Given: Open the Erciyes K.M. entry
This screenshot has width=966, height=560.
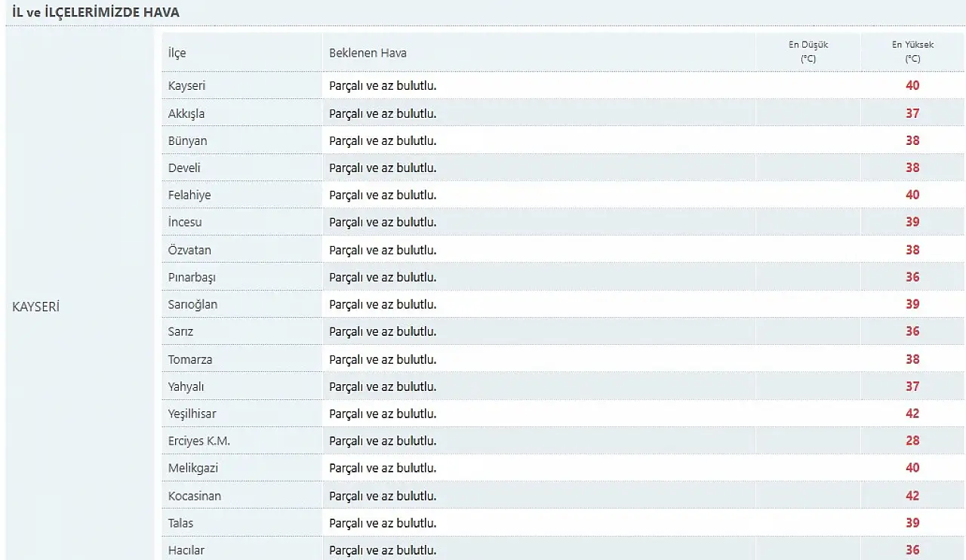Looking at the screenshot, I should (198, 441).
